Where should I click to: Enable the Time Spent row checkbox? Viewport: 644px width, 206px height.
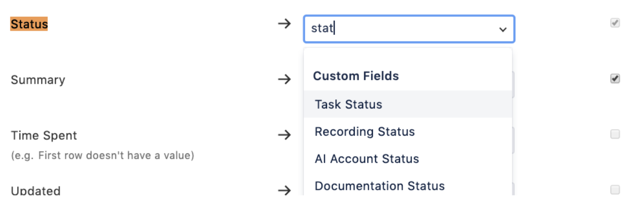pyautogui.click(x=615, y=134)
